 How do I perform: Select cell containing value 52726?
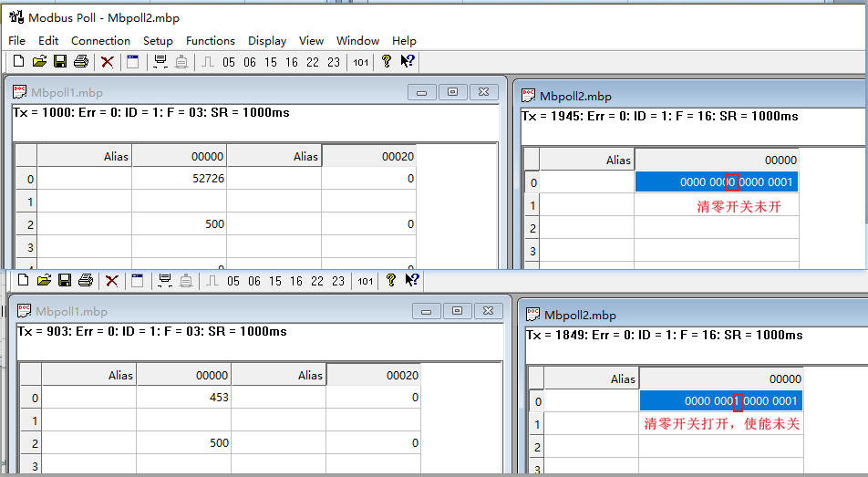coord(179,180)
